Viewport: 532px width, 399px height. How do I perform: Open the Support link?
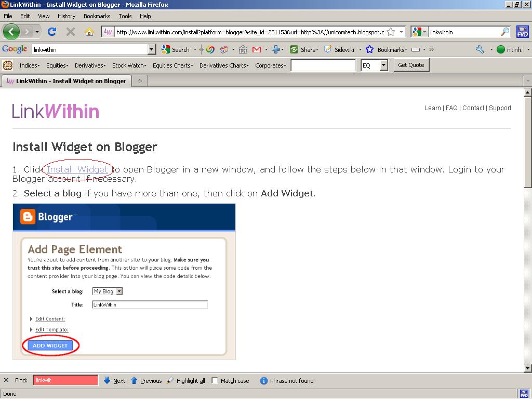tap(500, 108)
